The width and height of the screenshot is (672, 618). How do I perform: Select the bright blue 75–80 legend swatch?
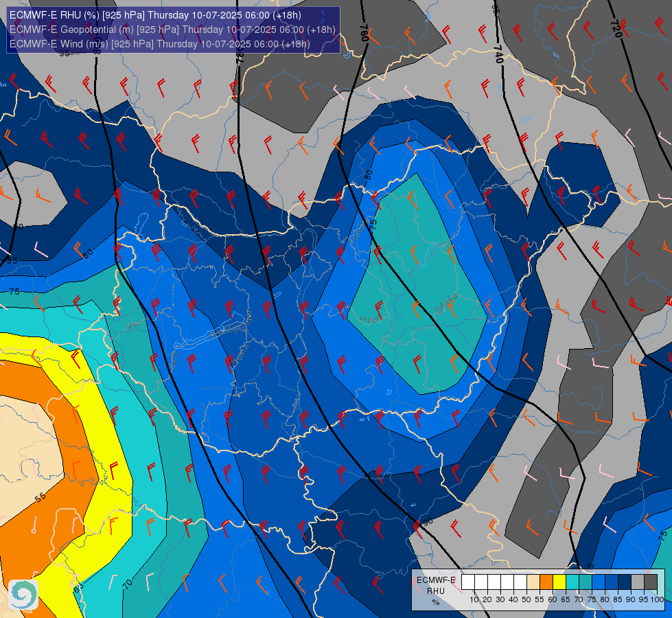[x=599, y=582]
